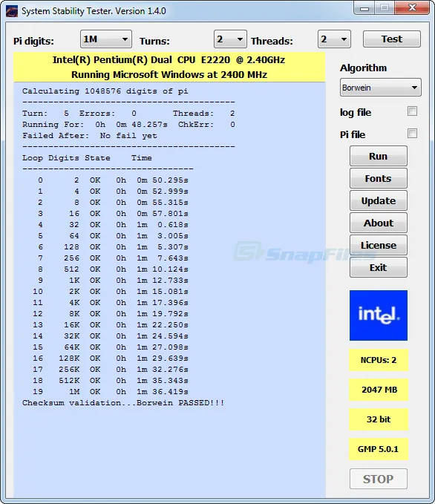Enable the log file checkbox
435x504 pixels.
412,111
